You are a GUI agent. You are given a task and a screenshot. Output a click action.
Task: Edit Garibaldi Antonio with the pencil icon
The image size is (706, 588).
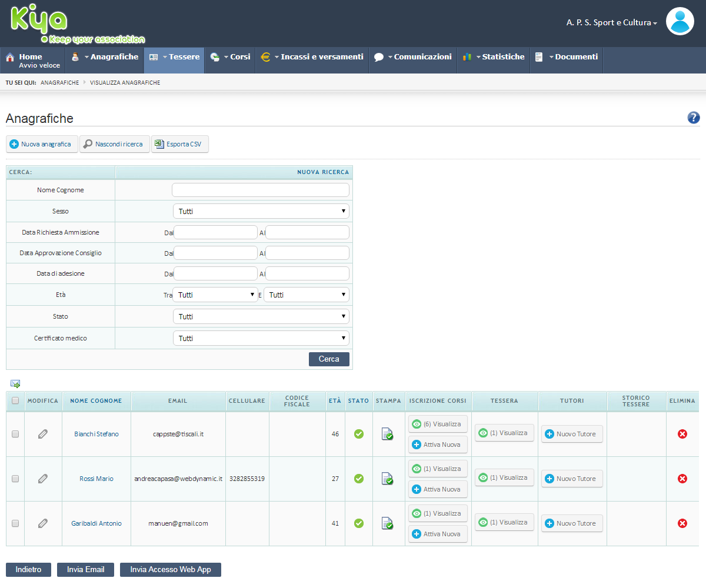43,523
